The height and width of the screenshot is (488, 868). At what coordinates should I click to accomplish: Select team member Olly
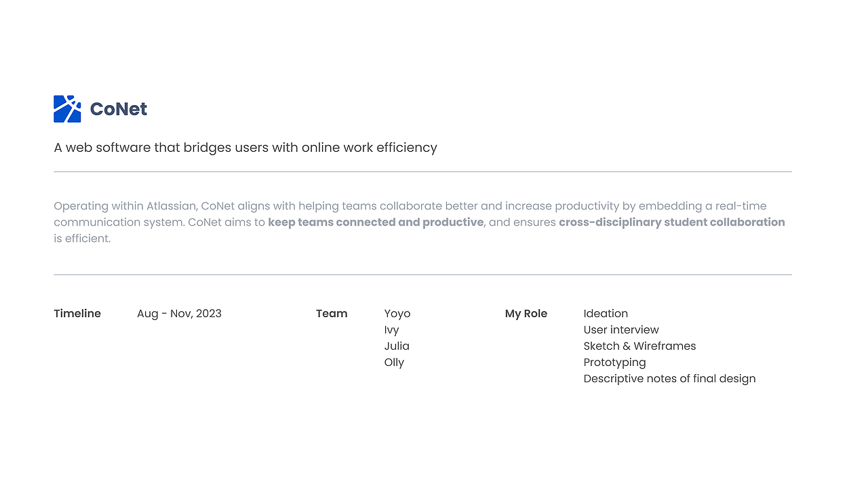coord(394,363)
